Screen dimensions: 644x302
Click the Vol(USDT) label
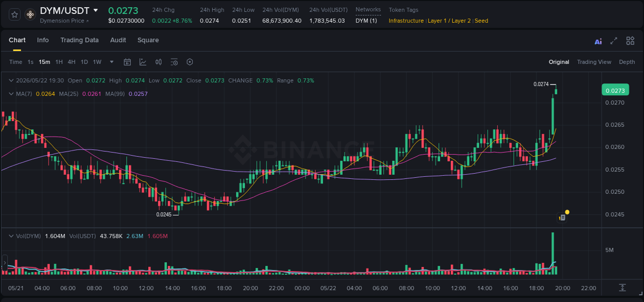(x=83, y=236)
